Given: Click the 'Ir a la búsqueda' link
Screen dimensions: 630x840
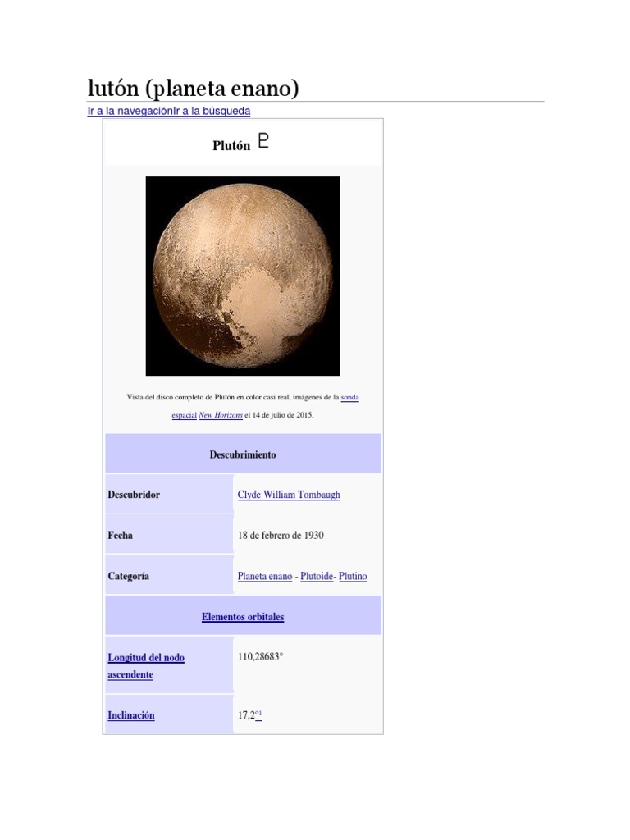Looking at the screenshot, I should coord(212,111).
